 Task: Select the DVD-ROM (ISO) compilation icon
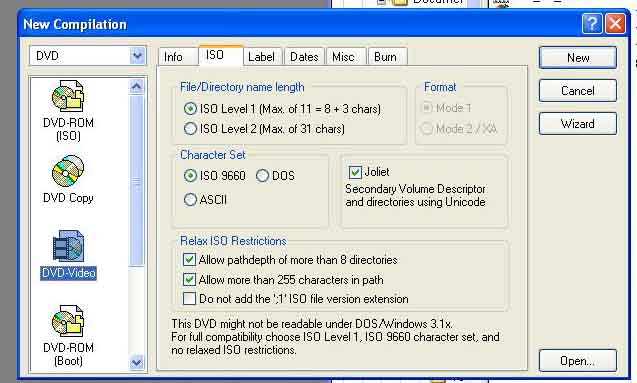tap(68, 96)
